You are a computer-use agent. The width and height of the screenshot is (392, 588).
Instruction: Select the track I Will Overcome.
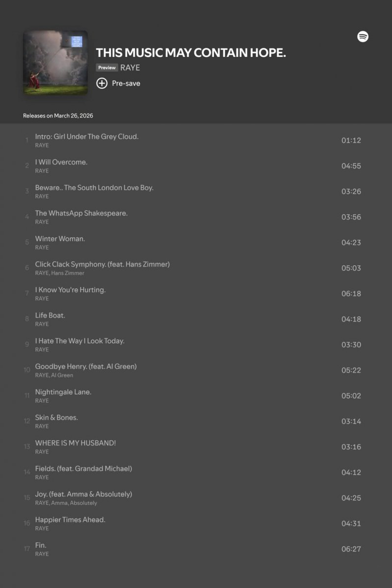pos(61,162)
